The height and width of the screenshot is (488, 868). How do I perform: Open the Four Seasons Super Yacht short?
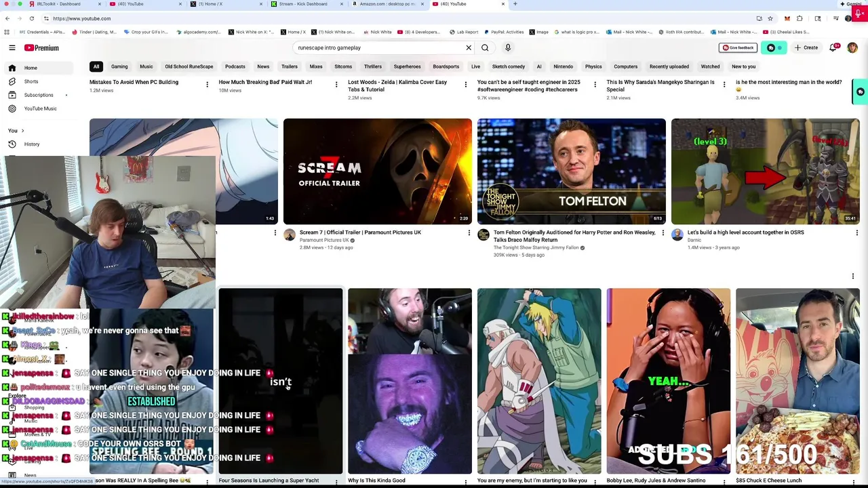tap(281, 381)
